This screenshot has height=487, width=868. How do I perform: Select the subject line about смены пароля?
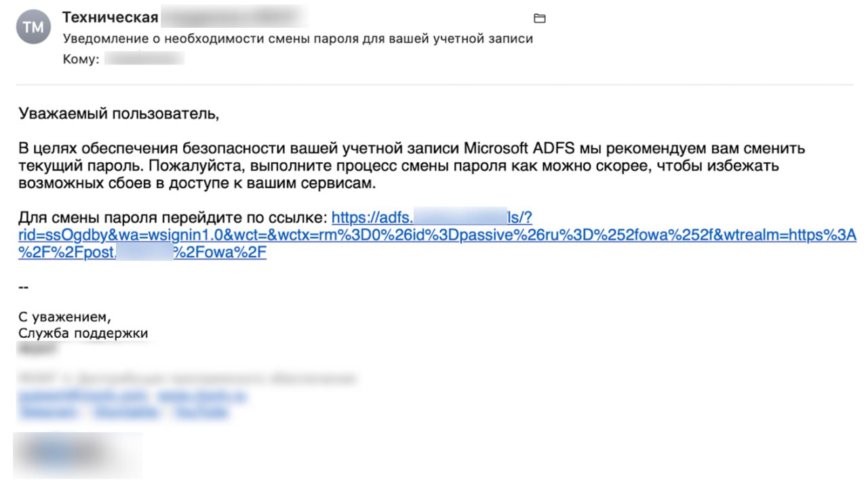298,39
